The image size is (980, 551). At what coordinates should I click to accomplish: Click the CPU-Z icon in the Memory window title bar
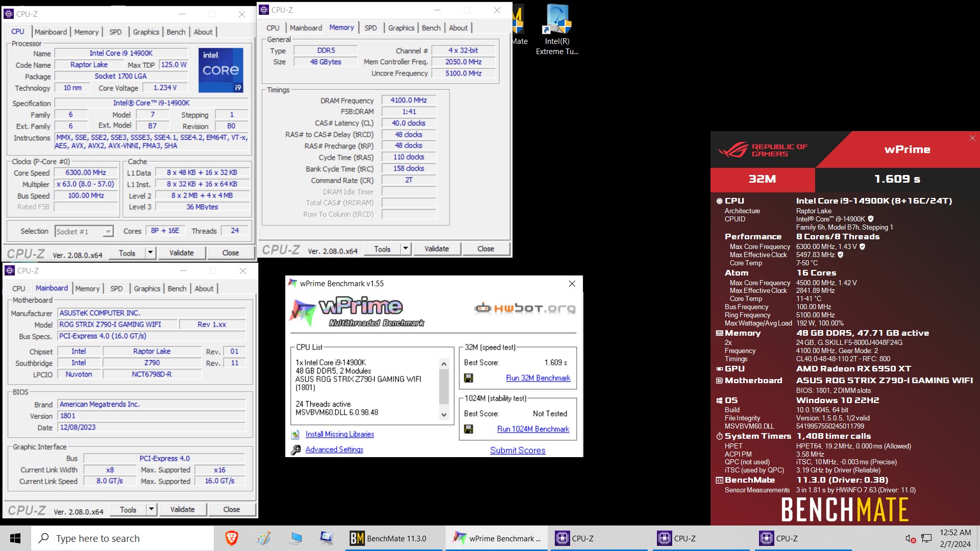(x=264, y=10)
